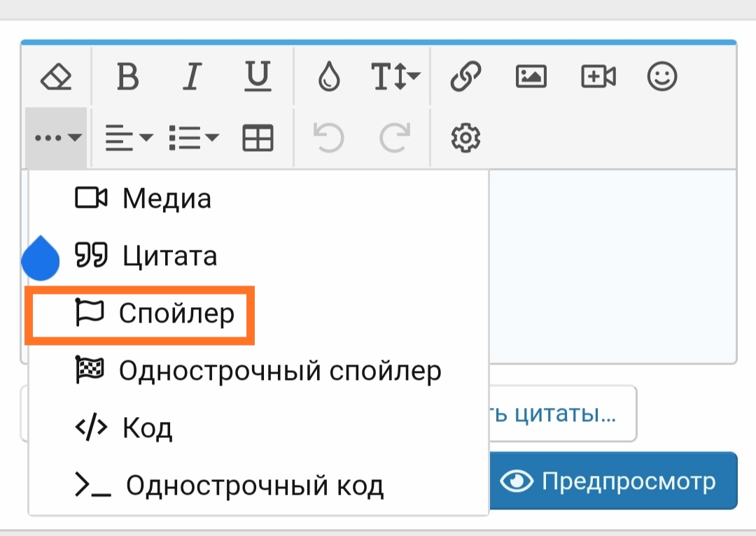Toggle italic text formatting
The width and height of the screenshot is (756, 536).
pos(192,77)
